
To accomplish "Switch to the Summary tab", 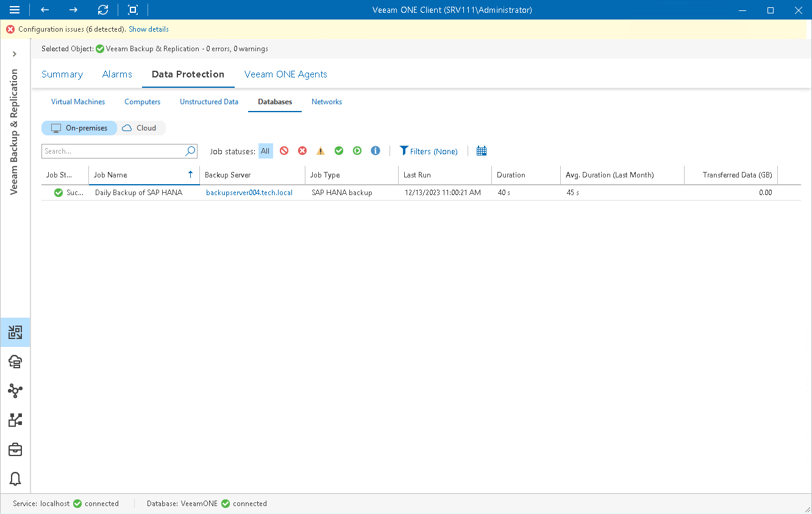I will coord(62,74).
